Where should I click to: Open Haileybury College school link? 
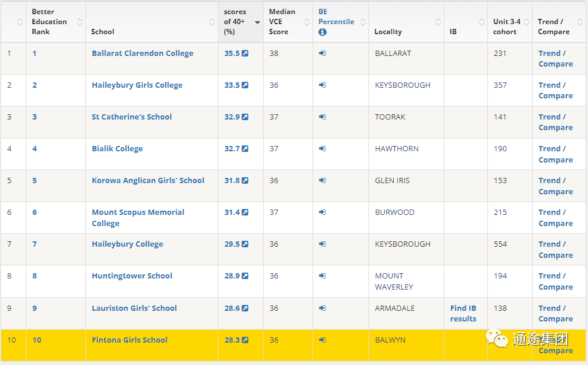click(128, 244)
